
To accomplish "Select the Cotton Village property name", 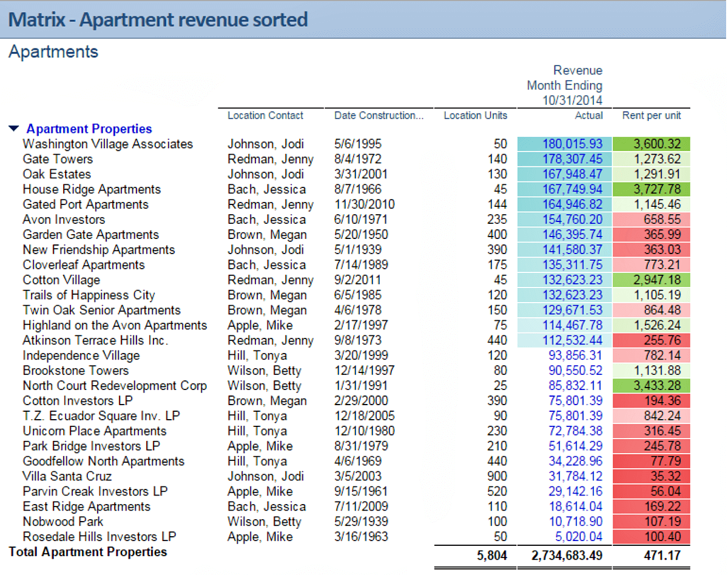I will pyautogui.click(x=61, y=280).
